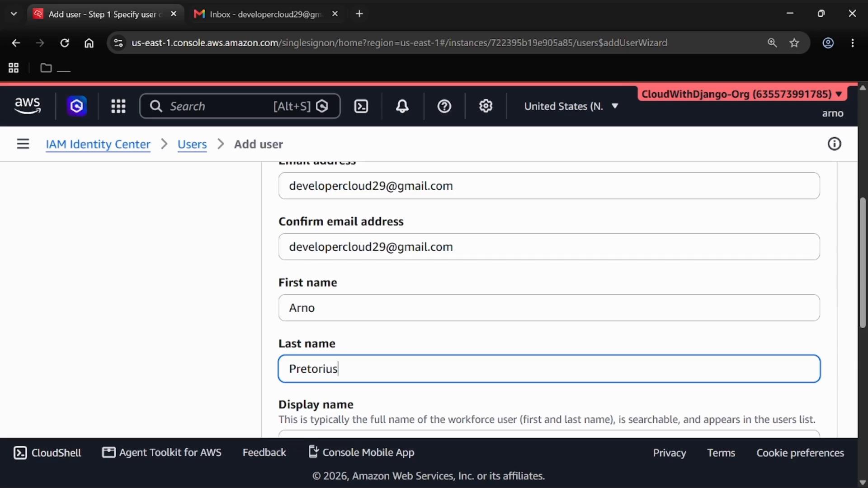
Task: Open the help question mark menu
Action: point(444,106)
